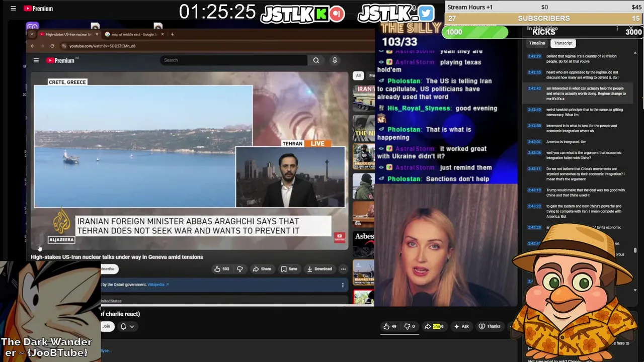The width and height of the screenshot is (644, 362).
Task: Close the map of middle east Google tab
Action: 162,34
